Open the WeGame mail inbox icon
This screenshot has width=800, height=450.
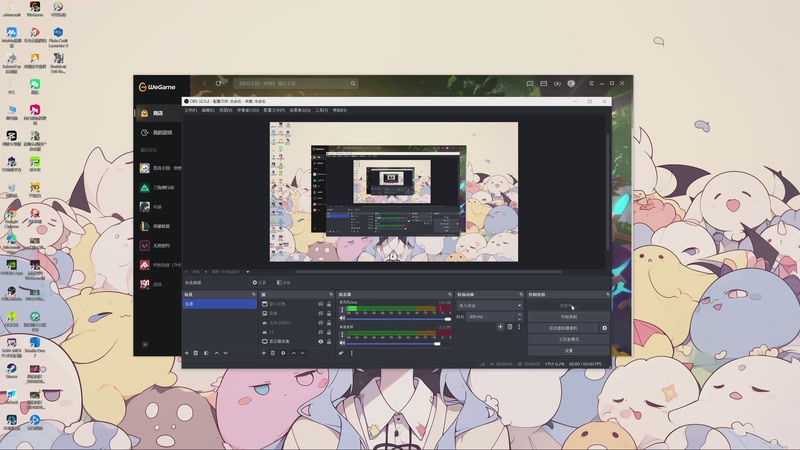tap(544, 83)
